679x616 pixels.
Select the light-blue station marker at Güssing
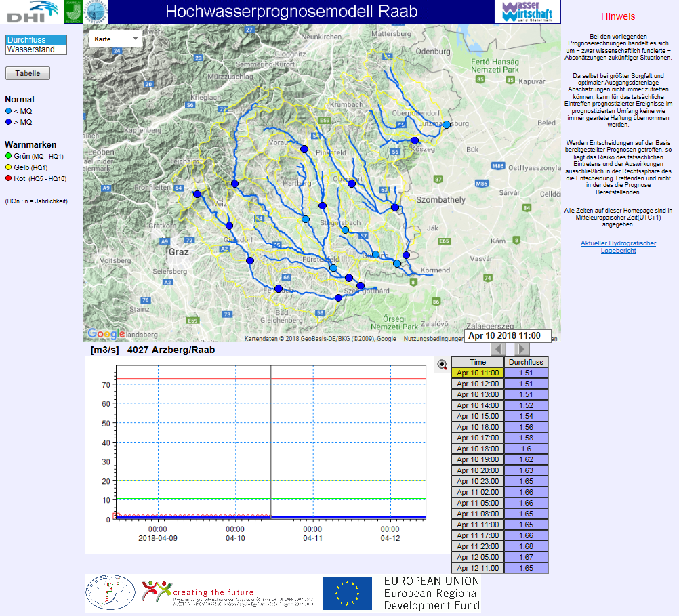[x=376, y=254]
